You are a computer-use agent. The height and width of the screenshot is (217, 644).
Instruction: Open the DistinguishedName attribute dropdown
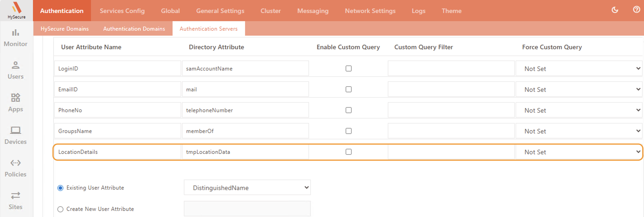[247, 188]
